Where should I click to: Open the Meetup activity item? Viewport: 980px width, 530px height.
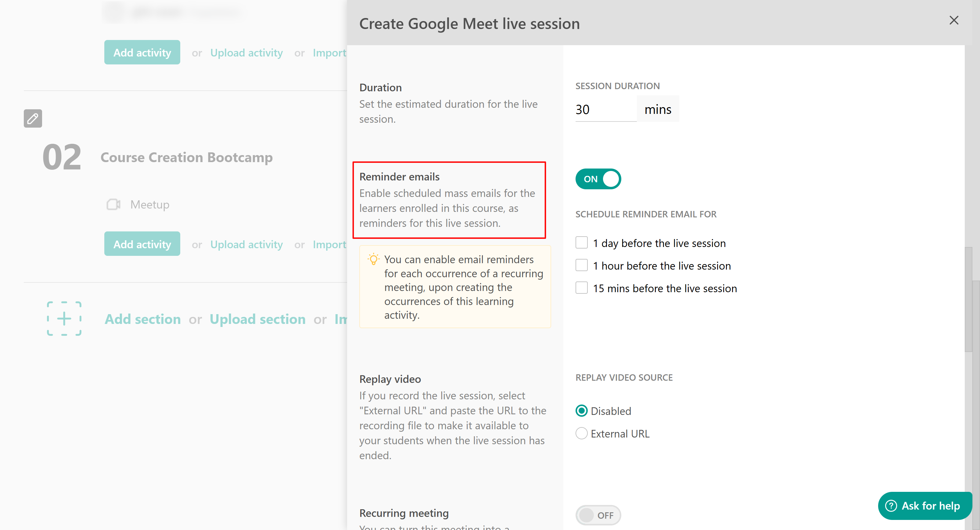point(149,205)
